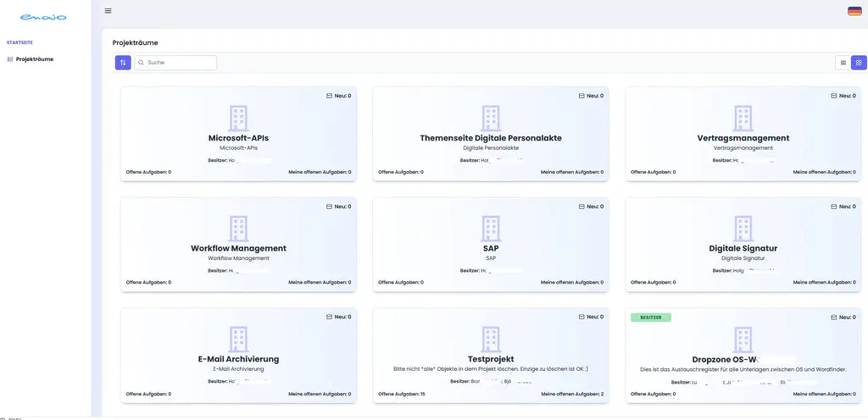The height and width of the screenshot is (420, 868).
Task: Click the Projekträume sidebar icon
Action: 10,59
